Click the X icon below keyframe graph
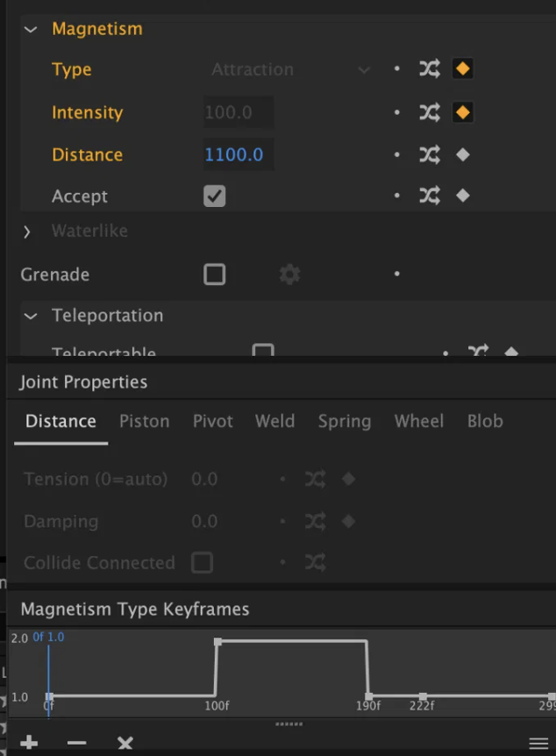The height and width of the screenshot is (756, 556). coord(125,743)
